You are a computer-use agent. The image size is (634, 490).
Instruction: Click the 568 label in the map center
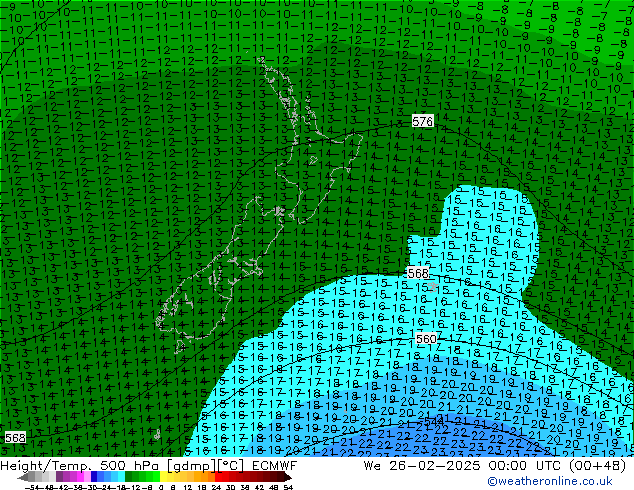(417, 273)
